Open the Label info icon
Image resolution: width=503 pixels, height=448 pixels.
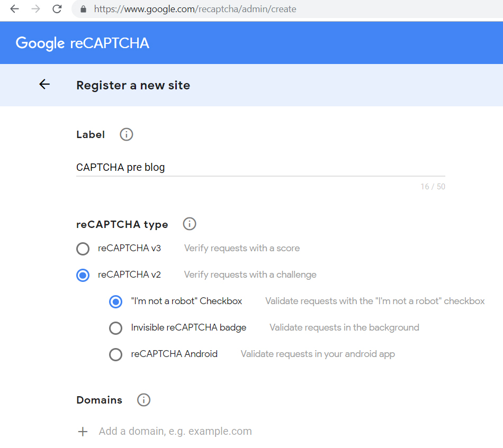[x=127, y=134]
